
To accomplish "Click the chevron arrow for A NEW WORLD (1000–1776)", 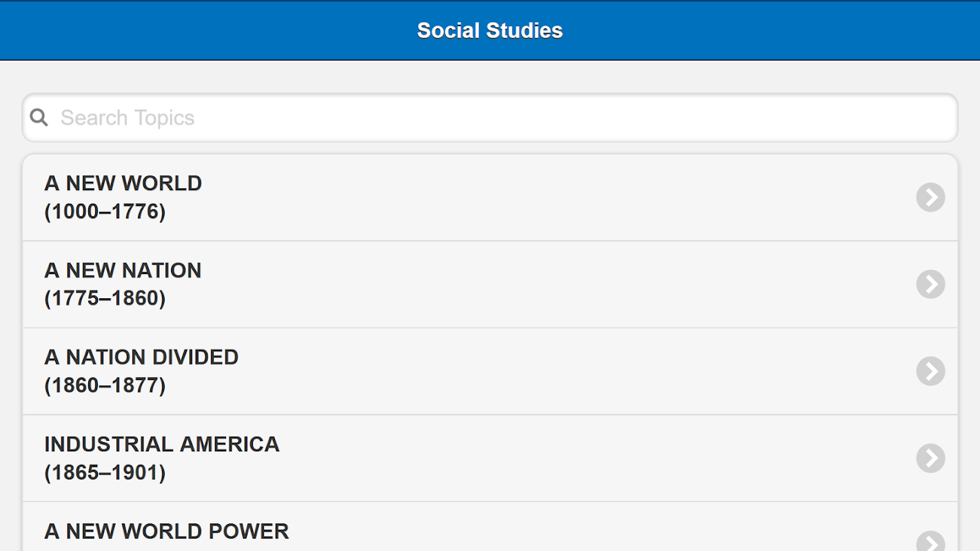I will point(930,198).
